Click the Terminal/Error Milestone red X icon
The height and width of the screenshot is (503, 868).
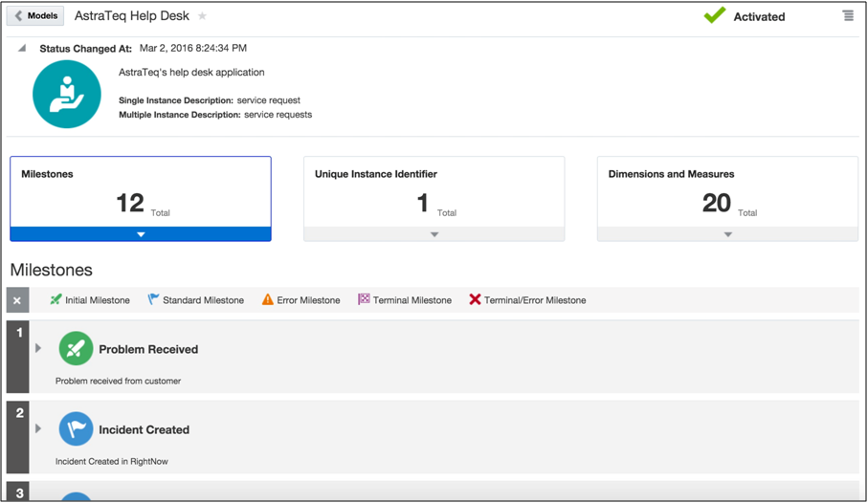coord(475,299)
